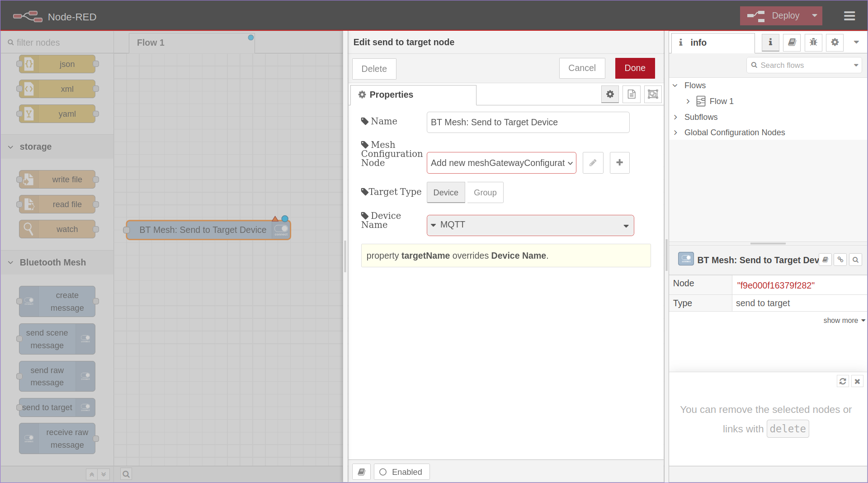This screenshot has width=868, height=483.
Task: Open configuration nodes gear sidebar tab
Action: (x=835, y=43)
